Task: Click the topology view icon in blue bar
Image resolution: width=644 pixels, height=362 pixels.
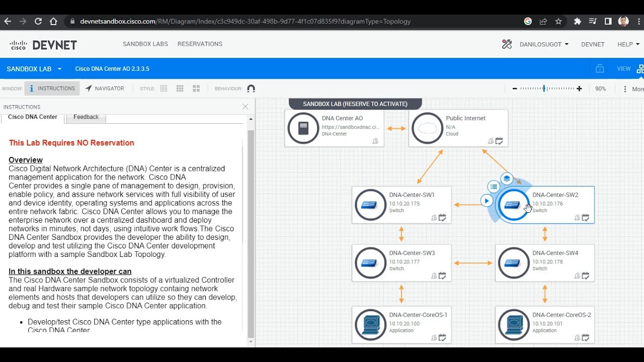Action: click(640, 69)
